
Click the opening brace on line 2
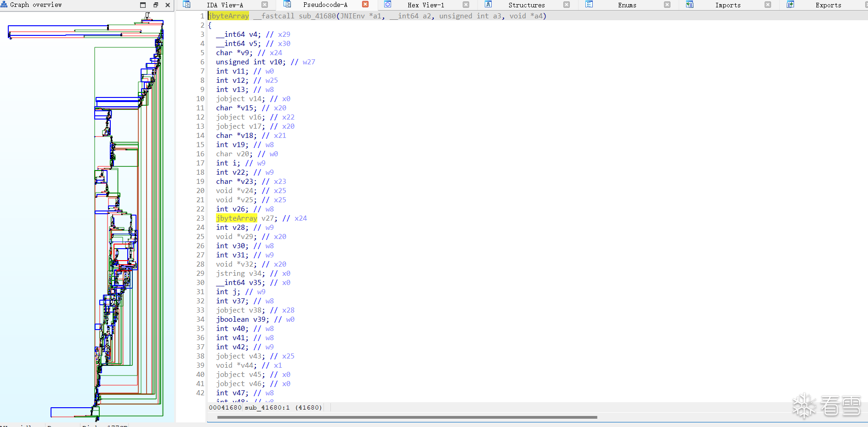click(210, 25)
